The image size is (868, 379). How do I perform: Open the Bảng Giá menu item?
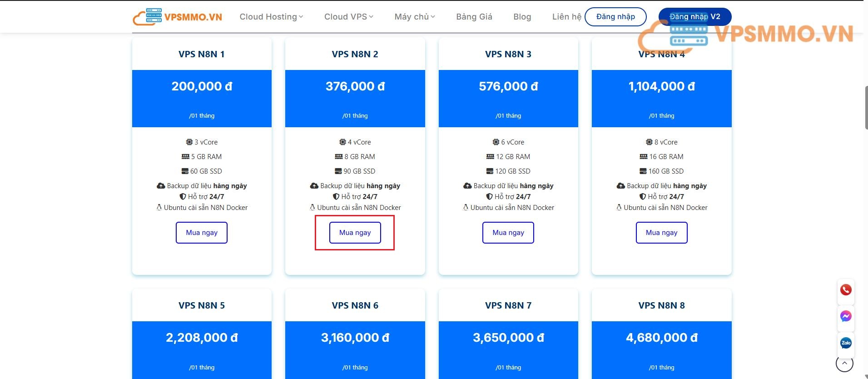(x=474, y=17)
